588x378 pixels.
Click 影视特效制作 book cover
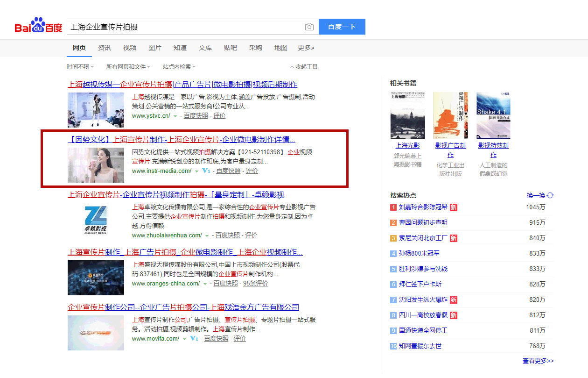pyautogui.click(x=493, y=115)
